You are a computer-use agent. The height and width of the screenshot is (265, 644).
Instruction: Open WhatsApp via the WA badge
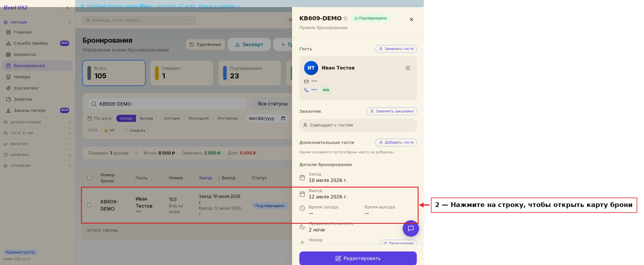point(326,90)
